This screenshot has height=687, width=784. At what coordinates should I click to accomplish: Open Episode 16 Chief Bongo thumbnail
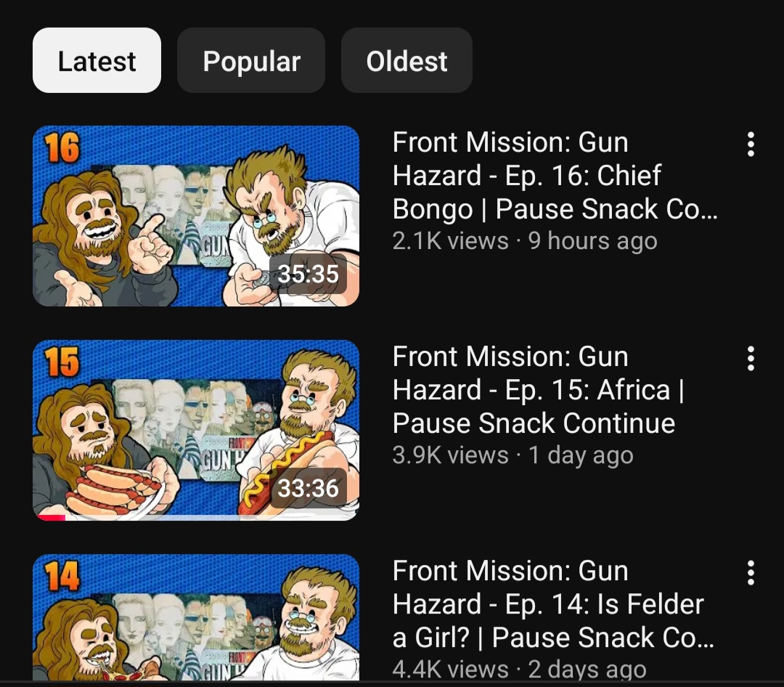195,216
